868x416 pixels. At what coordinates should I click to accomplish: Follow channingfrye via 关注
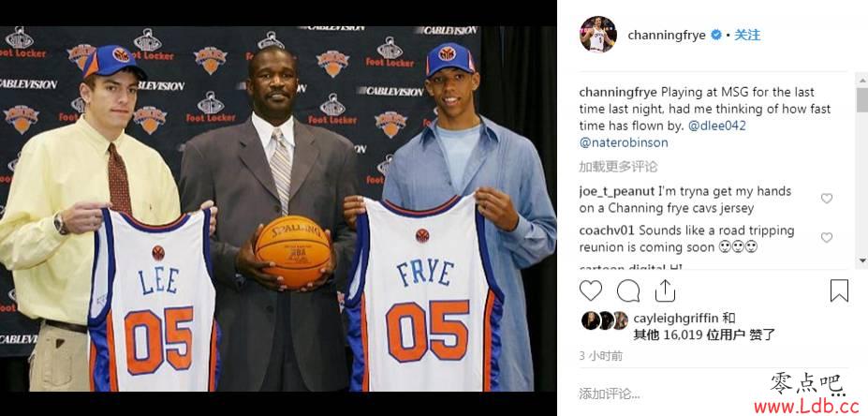pos(747,35)
